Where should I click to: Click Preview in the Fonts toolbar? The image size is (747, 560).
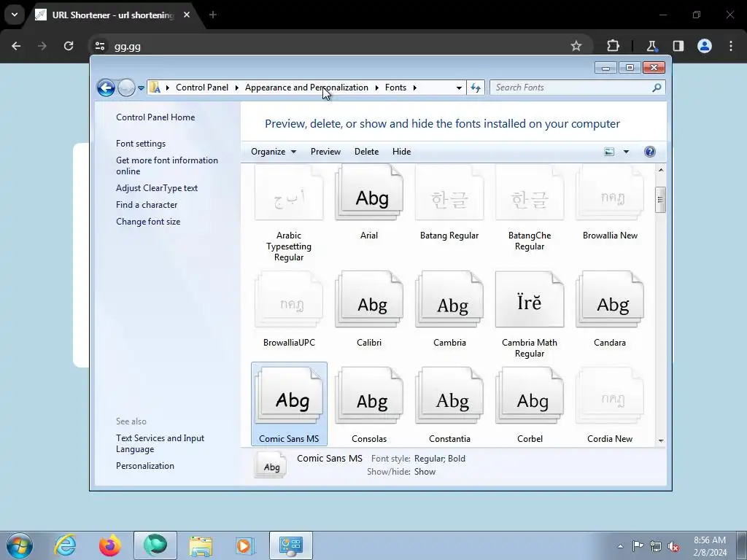coord(325,152)
